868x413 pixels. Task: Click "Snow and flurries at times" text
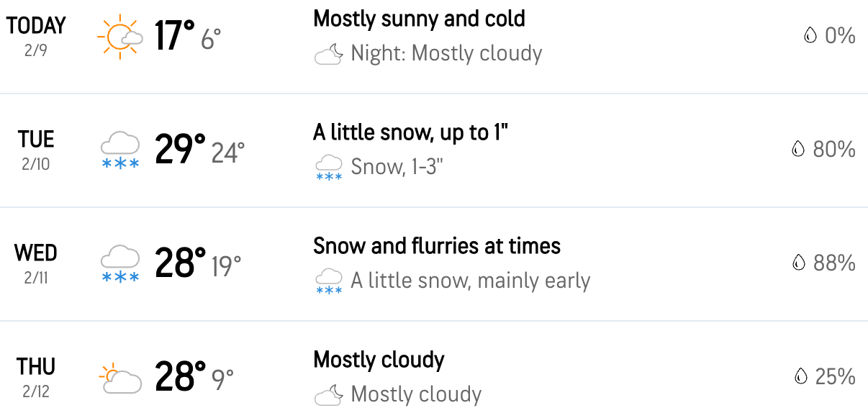(437, 246)
